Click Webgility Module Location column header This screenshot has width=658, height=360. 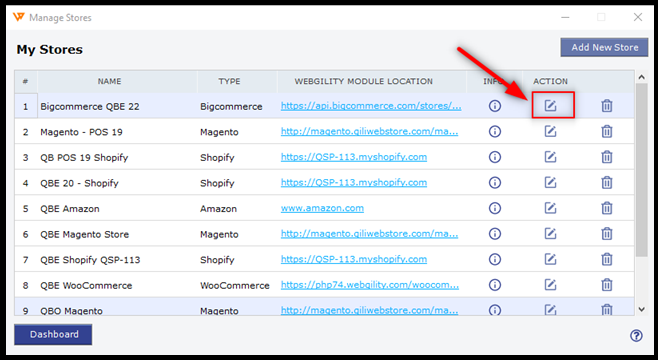tap(363, 81)
